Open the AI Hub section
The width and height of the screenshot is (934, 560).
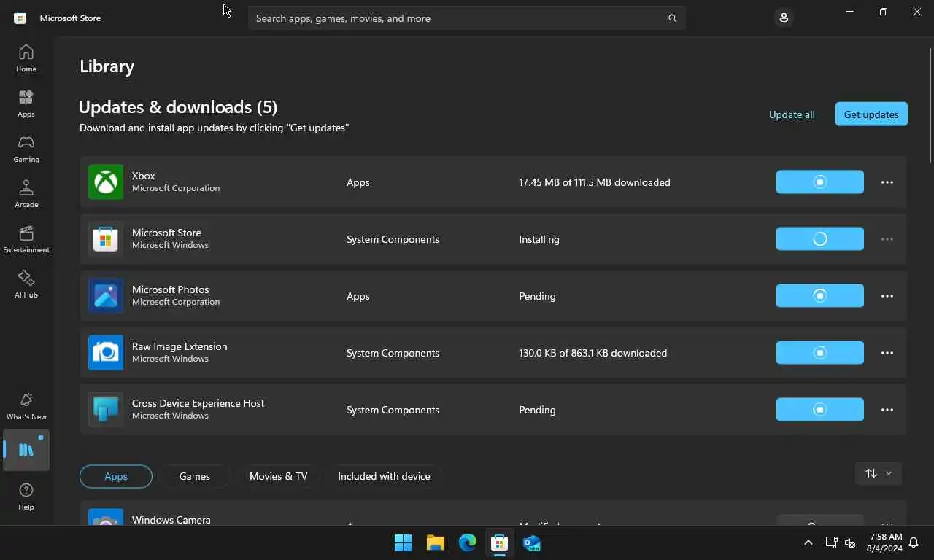pyautogui.click(x=26, y=284)
